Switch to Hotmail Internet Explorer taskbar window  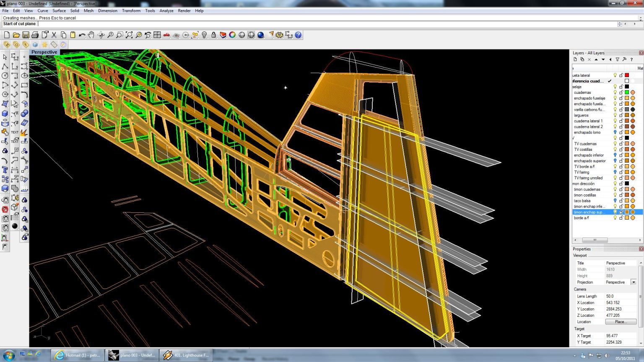click(78, 355)
